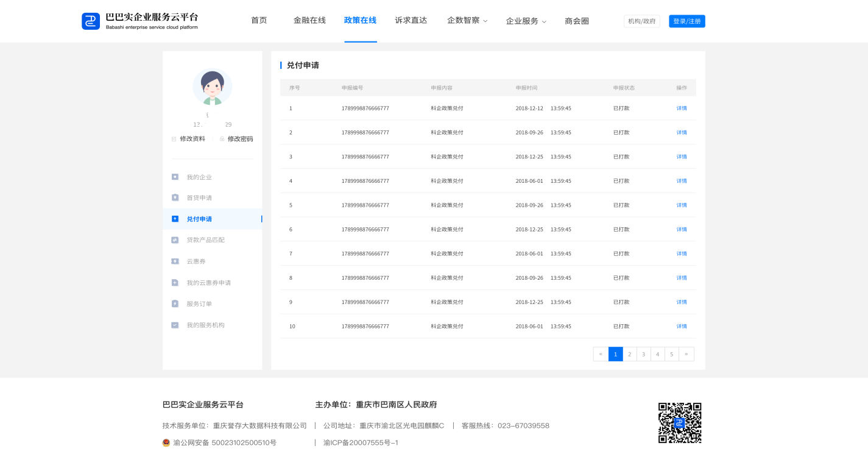Click the user avatar picture
868x468 pixels.
212,87
